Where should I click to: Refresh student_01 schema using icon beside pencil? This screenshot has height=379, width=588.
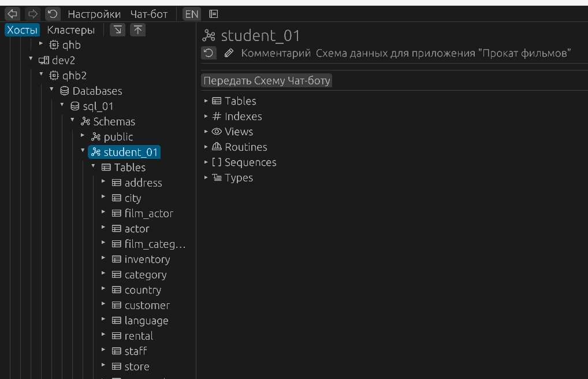[x=209, y=54]
